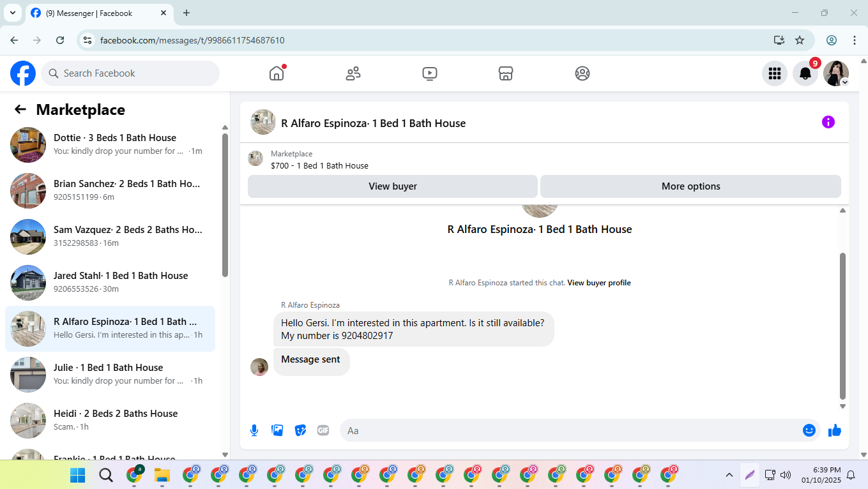Send a voice clip with the microphone icon
This screenshot has height=489, width=868.
coord(254,430)
